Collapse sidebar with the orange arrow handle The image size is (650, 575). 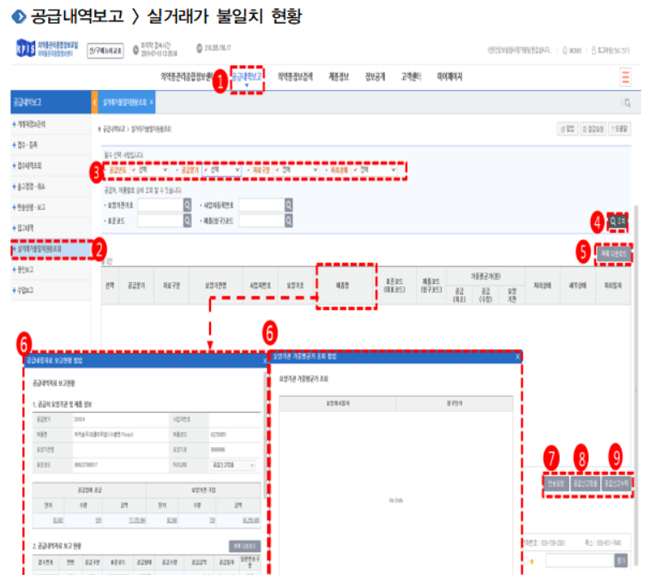(95, 102)
